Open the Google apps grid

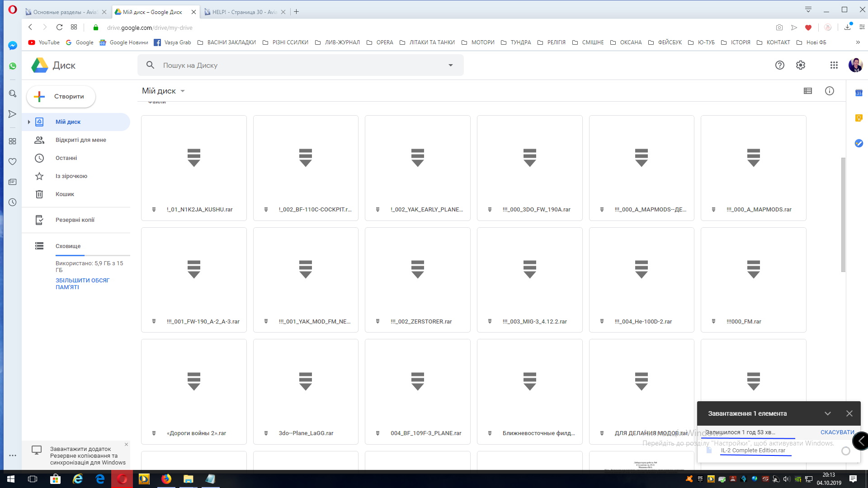click(834, 65)
